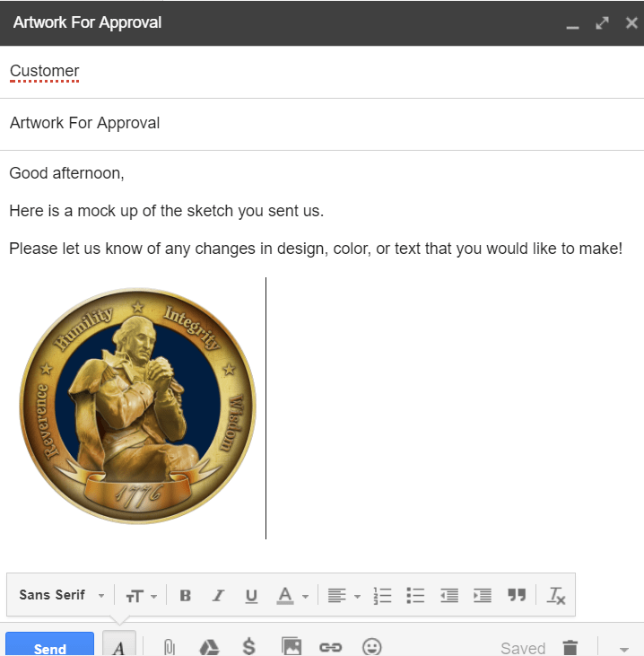Insert a link using chain icon

click(331, 647)
